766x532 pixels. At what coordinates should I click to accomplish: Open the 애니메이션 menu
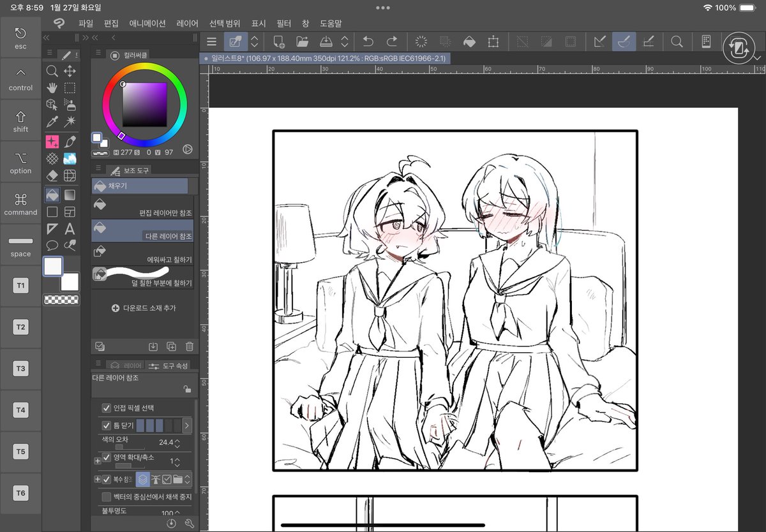coord(147,23)
